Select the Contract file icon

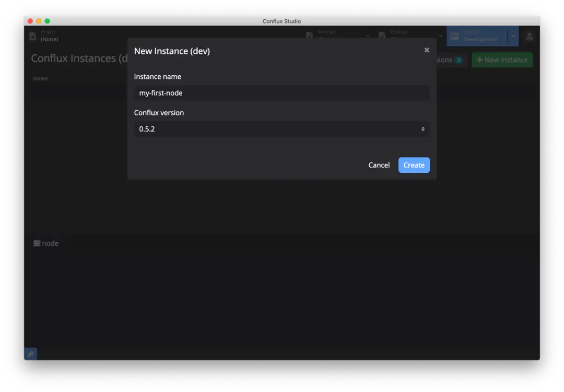(x=309, y=35)
